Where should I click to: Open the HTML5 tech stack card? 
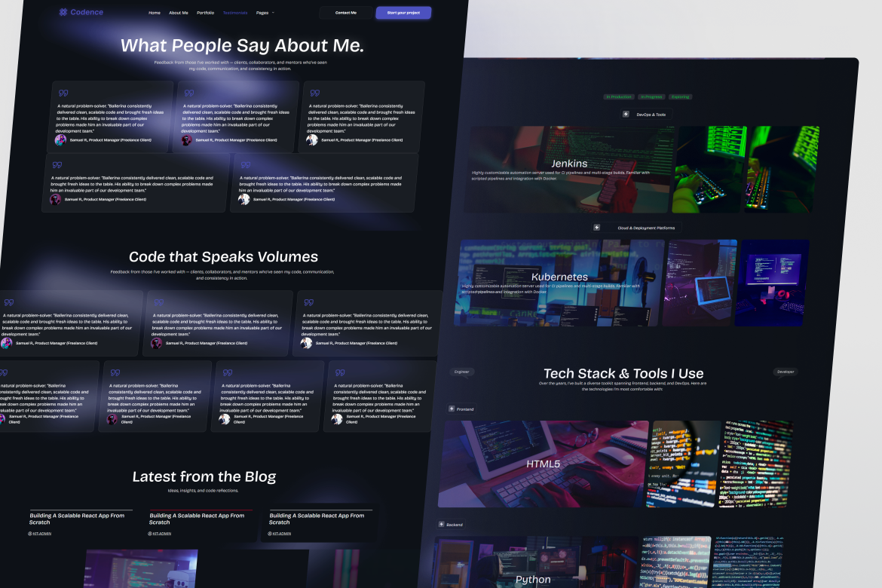543,464
